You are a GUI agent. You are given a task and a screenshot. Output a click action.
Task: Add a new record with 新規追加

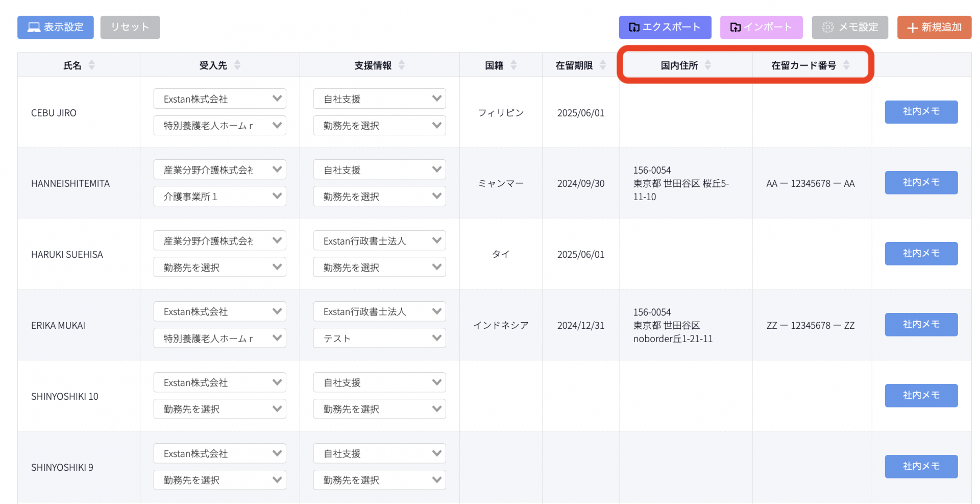[x=934, y=27]
